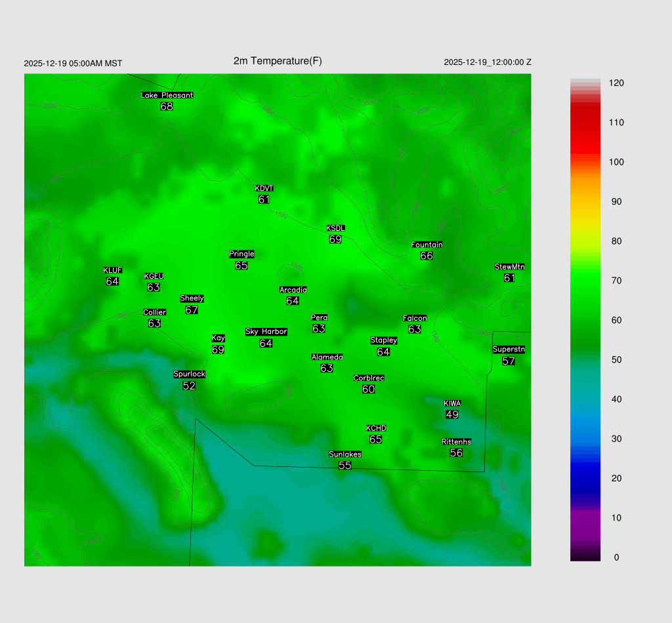Click the Pringle station label
The height and width of the screenshot is (623, 672).
click(x=241, y=254)
